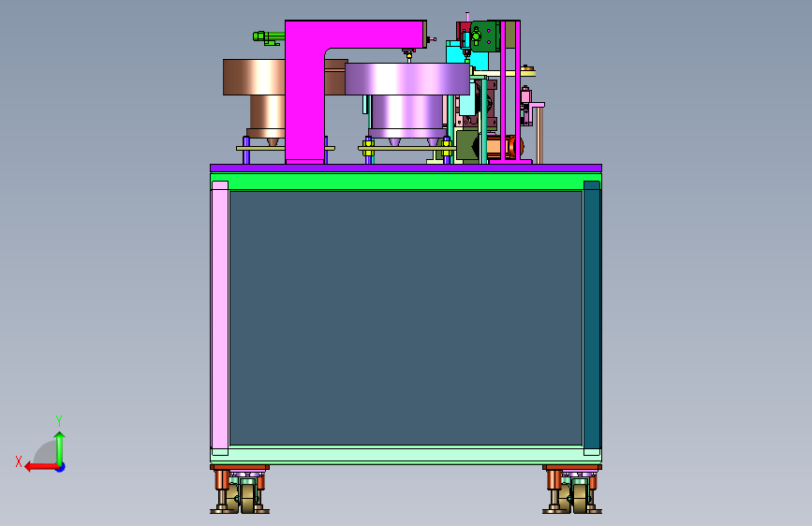Viewport: 812px width, 526px height.
Task: Select the orange motor above the tabletop
Action: pyautogui.click(x=505, y=146)
